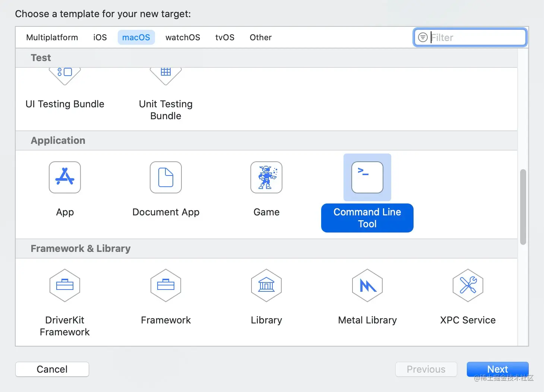Click the Next button

click(x=498, y=369)
